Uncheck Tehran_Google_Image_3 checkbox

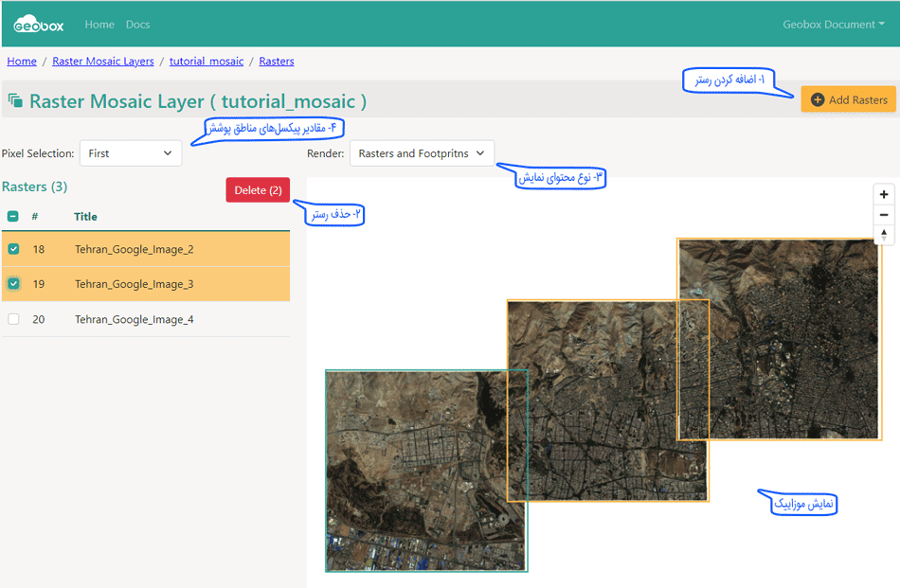(x=13, y=283)
